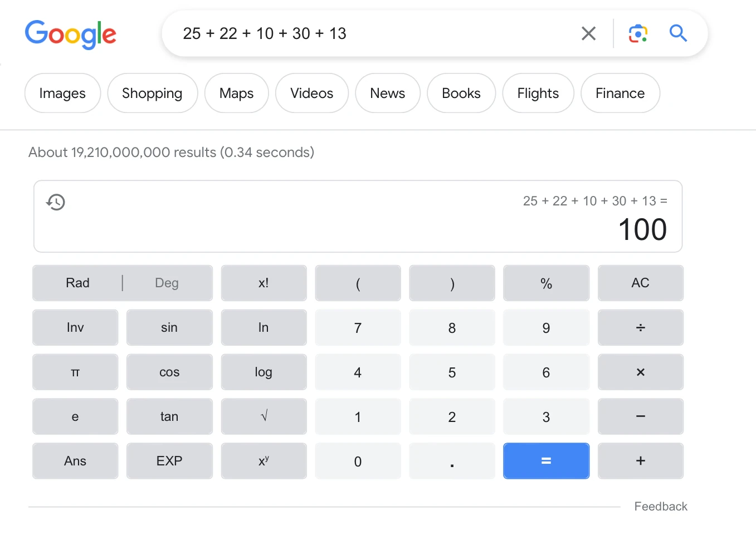
Task: Click the blue magnifier search icon
Action: [x=678, y=33]
